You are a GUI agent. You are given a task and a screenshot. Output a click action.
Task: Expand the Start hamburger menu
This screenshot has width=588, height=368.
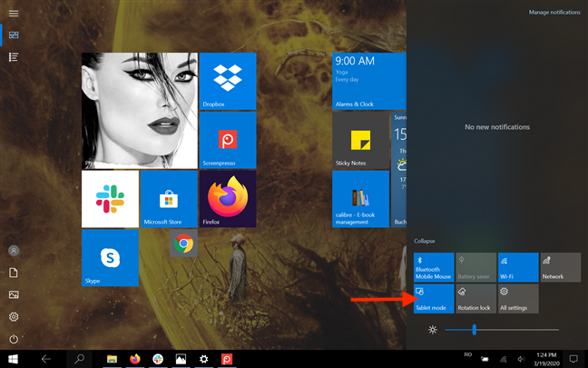[x=14, y=13]
